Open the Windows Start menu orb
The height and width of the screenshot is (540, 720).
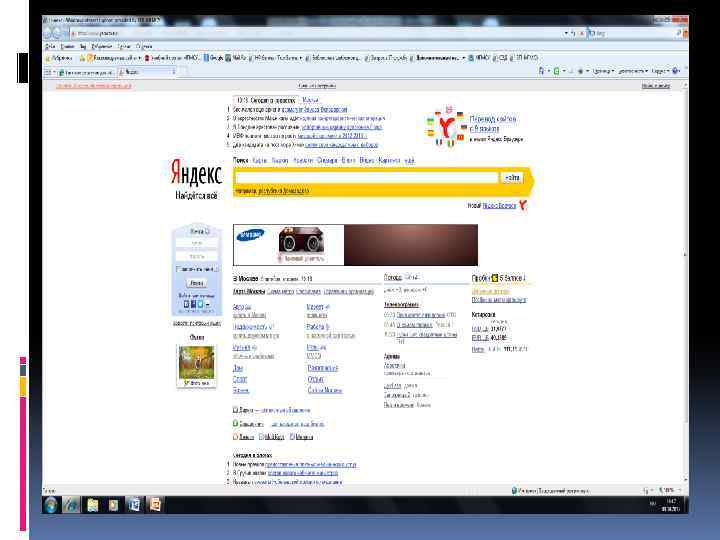click(51, 505)
